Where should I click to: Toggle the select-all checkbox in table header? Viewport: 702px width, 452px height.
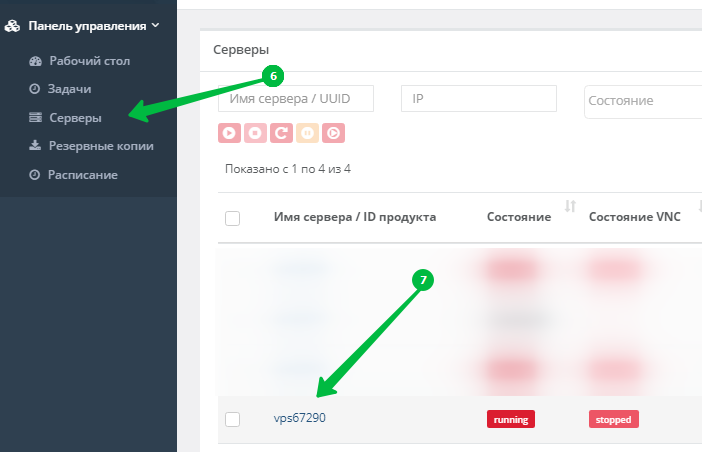pyautogui.click(x=232, y=218)
